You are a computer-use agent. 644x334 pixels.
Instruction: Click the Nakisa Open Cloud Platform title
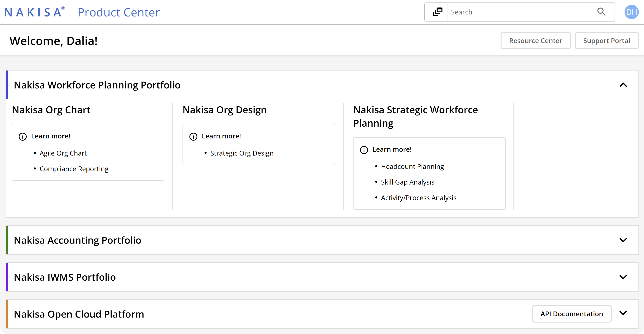(79, 314)
